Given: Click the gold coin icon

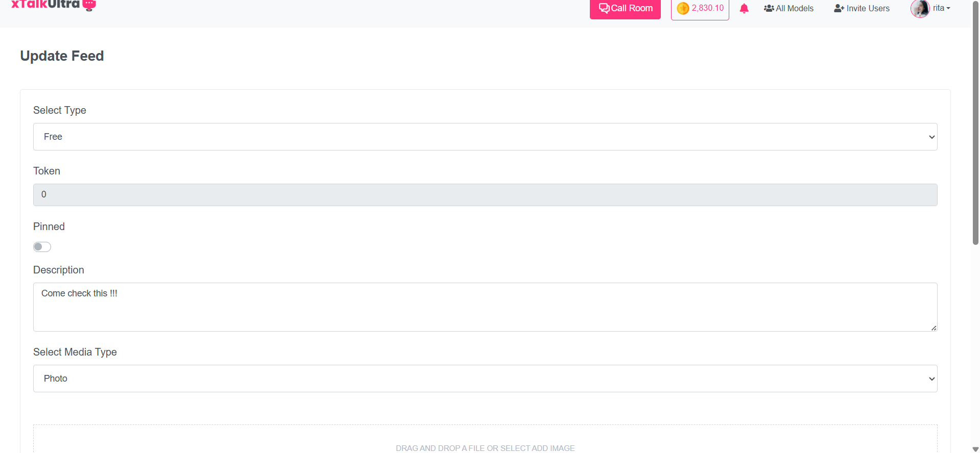Looking at the screenshot, I should 683,9.
